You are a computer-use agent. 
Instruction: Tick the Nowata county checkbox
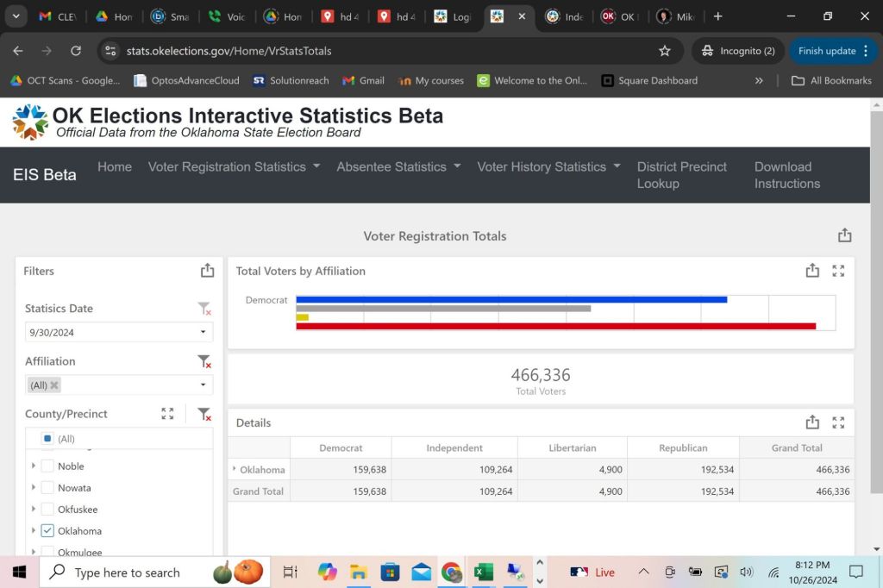click(x=47, y=488)
